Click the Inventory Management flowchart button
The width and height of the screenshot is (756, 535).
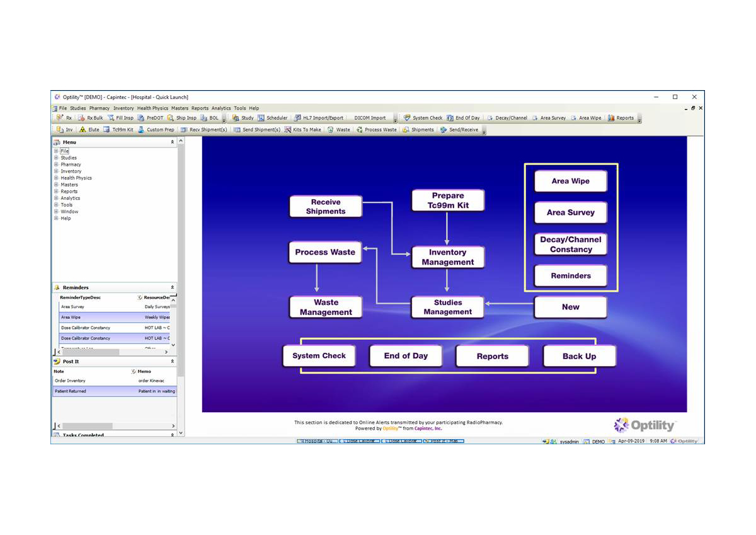point(447,256)
